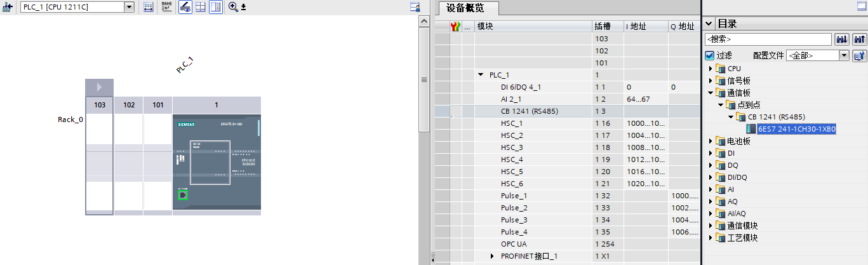This screenshot has height=265, width=868.
Task: Select order number 6ES7 241-1CH30-1XB0
Action: (796, 129)
